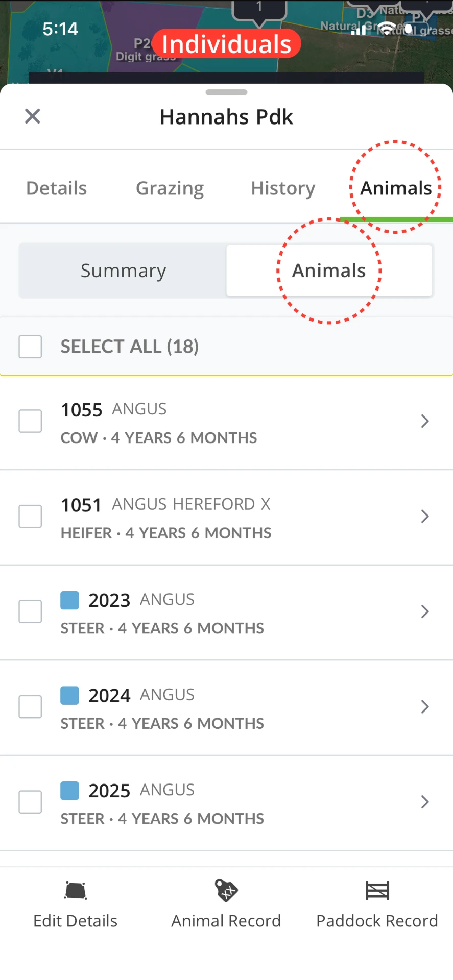Close the Hannahs Pdk panel
The height and width of the screenshot is (980, 453).
[33, 116]
